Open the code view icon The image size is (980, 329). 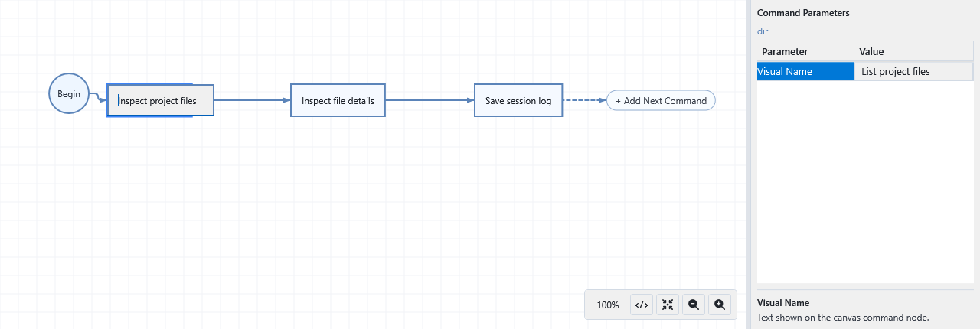(642, 305)
